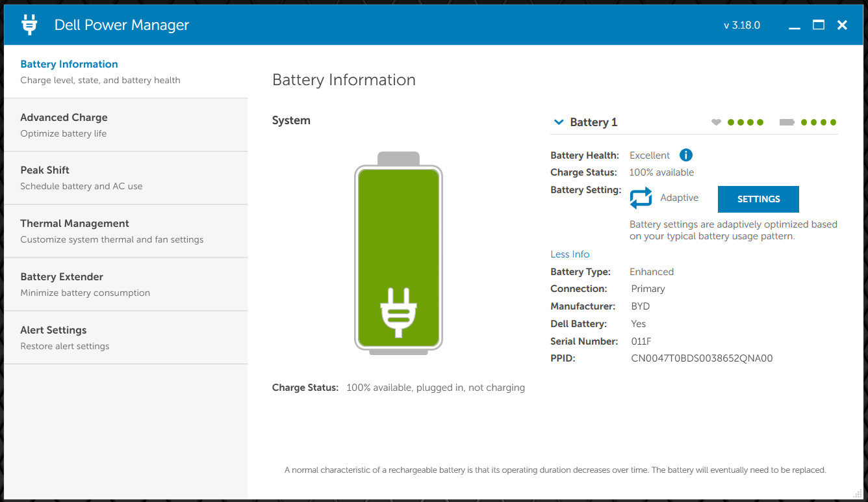Select the Battery Extender menu item
This screenshot has width=868, height=502.
(x=125, y=285)
